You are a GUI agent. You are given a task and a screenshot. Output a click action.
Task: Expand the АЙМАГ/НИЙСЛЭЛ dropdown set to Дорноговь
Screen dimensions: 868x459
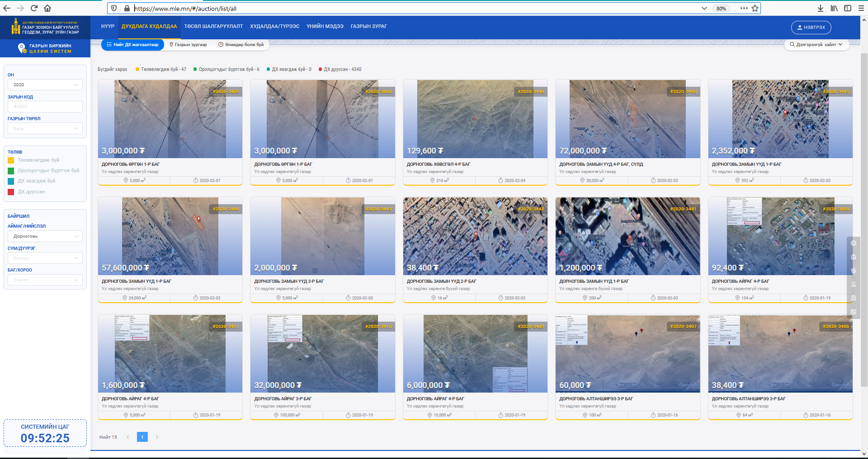(45, 236)
